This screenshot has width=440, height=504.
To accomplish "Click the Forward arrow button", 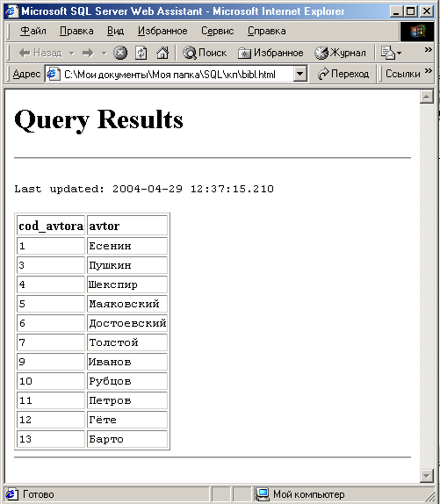I will click(x=88, y=53).
